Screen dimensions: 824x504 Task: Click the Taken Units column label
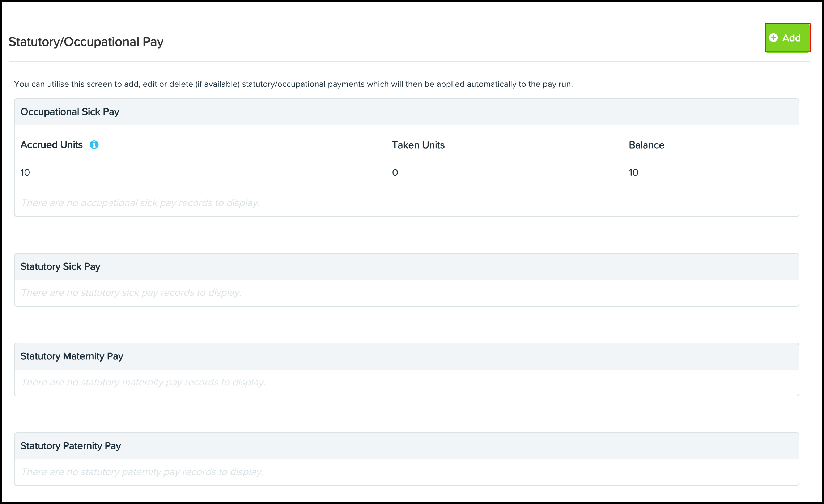(418, 145)
